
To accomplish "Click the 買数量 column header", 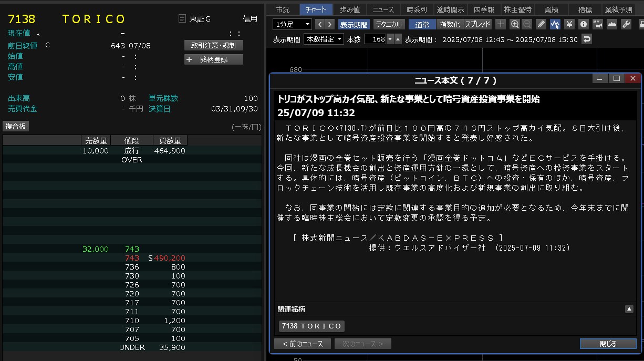I will (x=170, y=141).
